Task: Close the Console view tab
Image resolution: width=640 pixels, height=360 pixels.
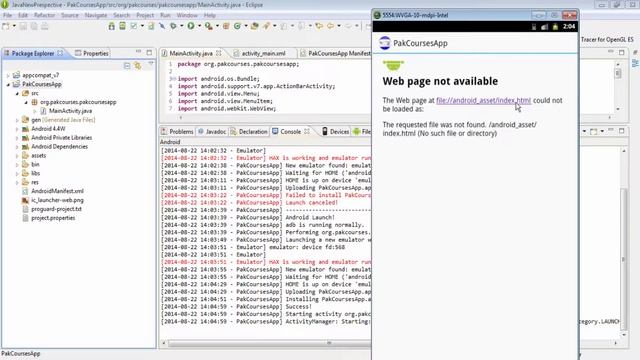Action: pos(307,131)
